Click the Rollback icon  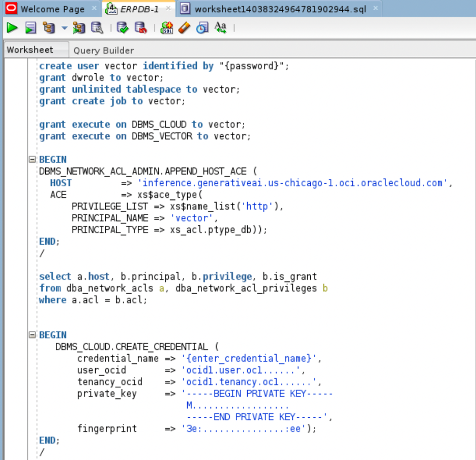tap(140, 28)
